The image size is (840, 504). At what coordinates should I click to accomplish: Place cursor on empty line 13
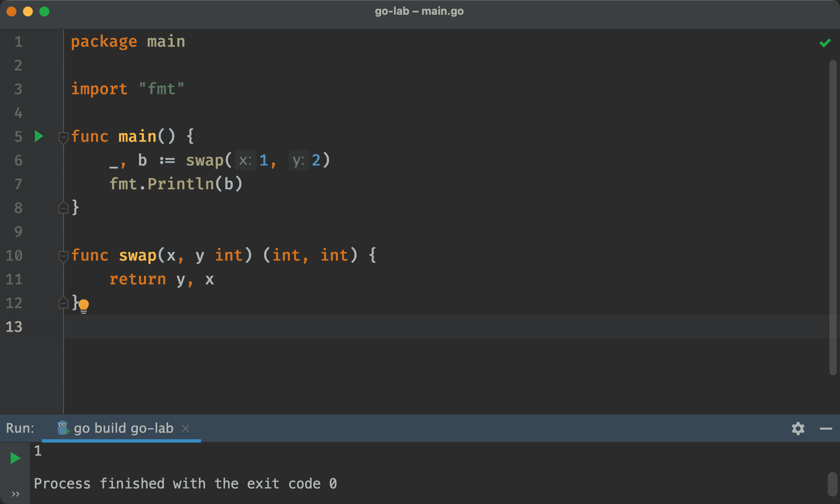tap(446, 327)
